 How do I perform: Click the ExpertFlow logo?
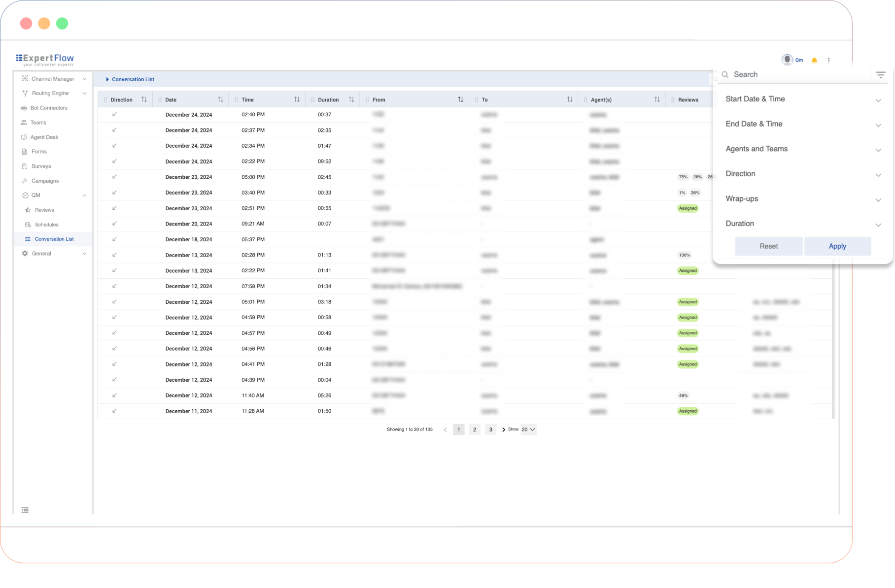[45, 60]
